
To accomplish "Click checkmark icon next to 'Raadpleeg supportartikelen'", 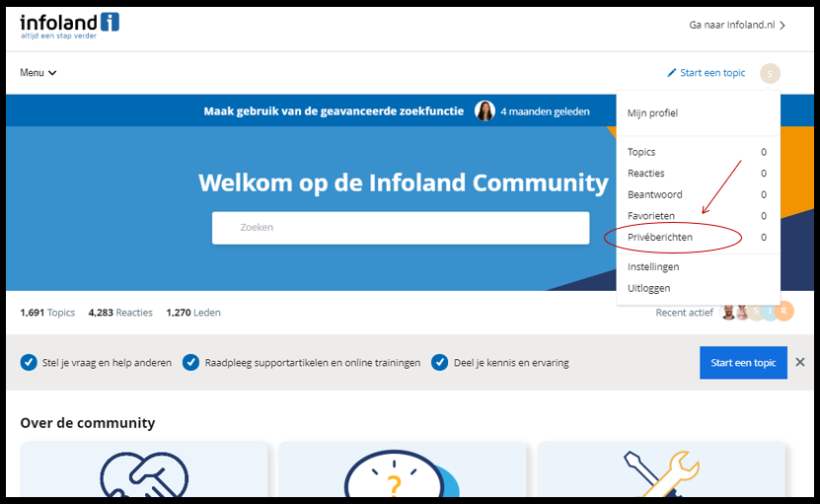I will pyautogui.click(x=190, y=362).
